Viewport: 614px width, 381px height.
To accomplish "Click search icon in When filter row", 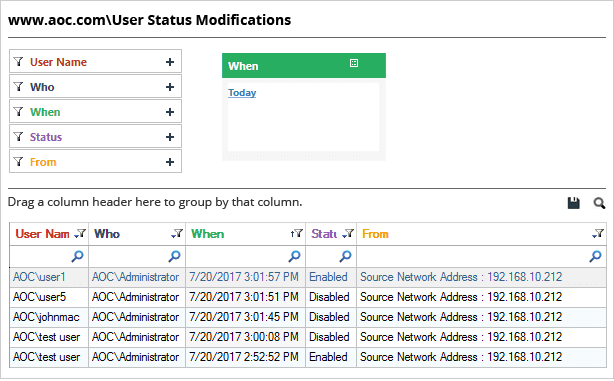I will pos(294,256).
